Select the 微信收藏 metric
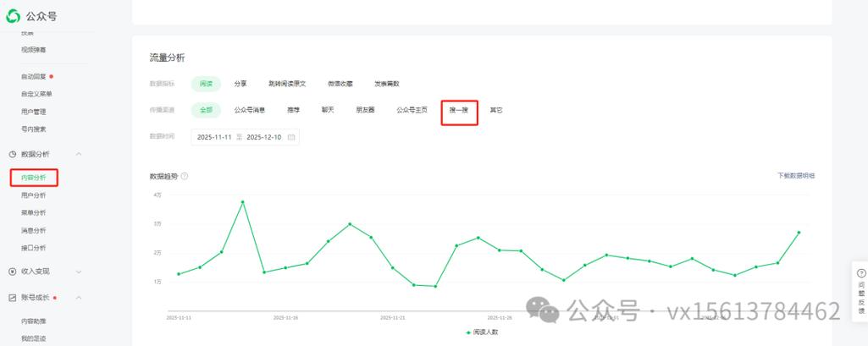 340,84
